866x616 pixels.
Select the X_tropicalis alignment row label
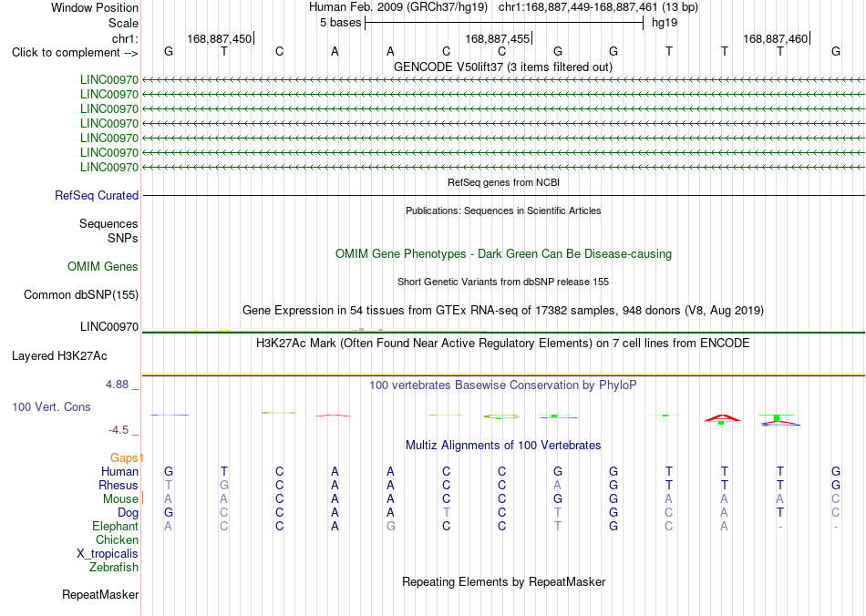108,554
